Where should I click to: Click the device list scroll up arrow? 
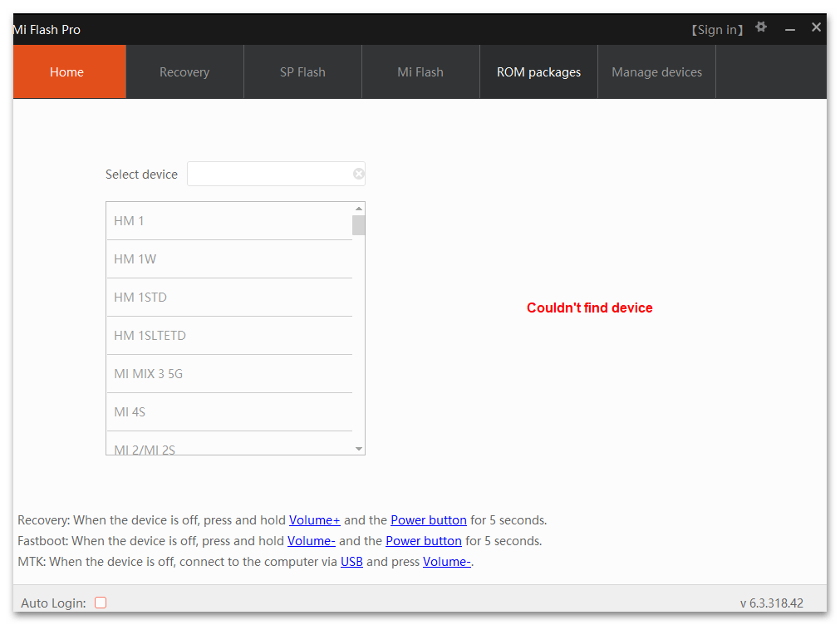pyautogui.click(x=358, y=209)
